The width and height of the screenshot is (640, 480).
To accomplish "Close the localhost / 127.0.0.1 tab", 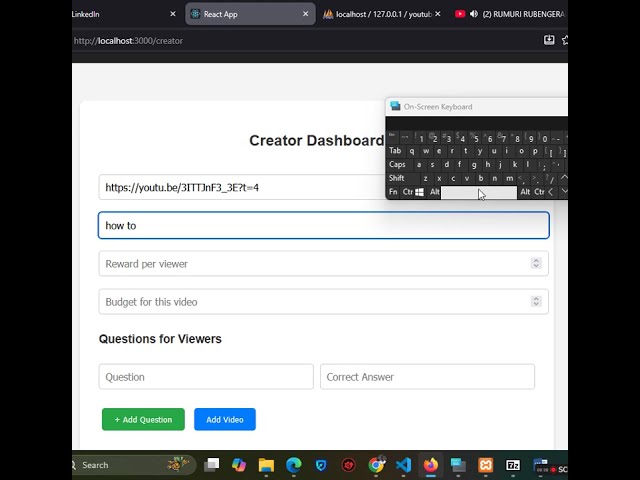I will (438, 14).
